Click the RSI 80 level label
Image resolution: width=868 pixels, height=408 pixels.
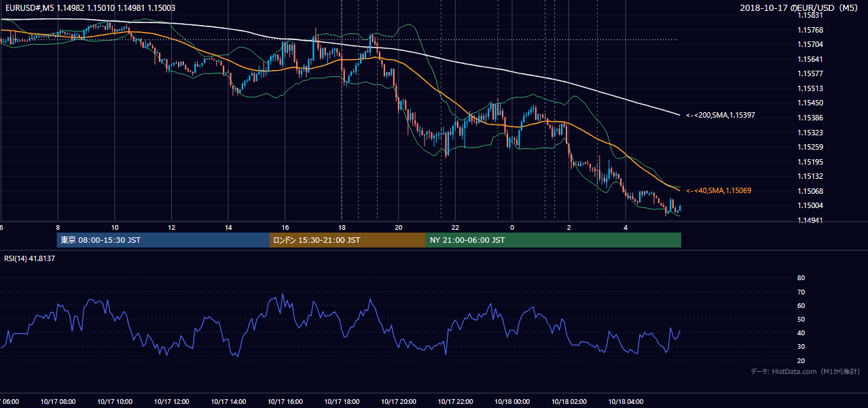(x=801, y=278)
